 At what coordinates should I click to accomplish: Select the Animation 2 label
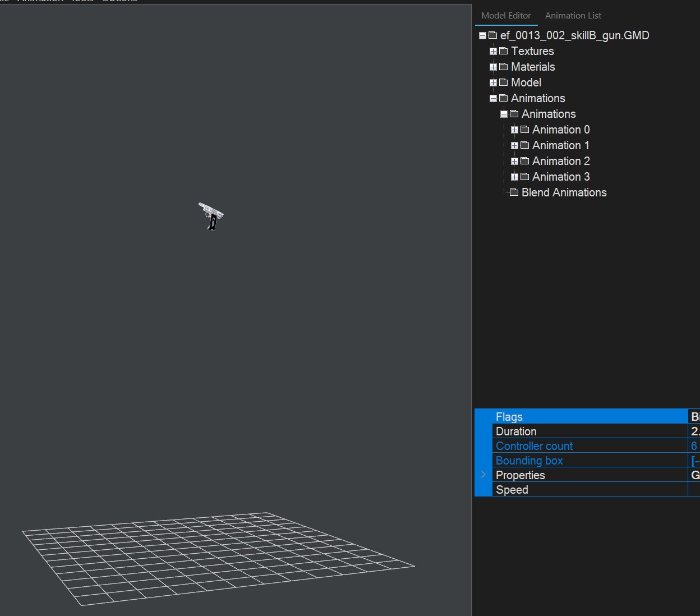[561, 161]
